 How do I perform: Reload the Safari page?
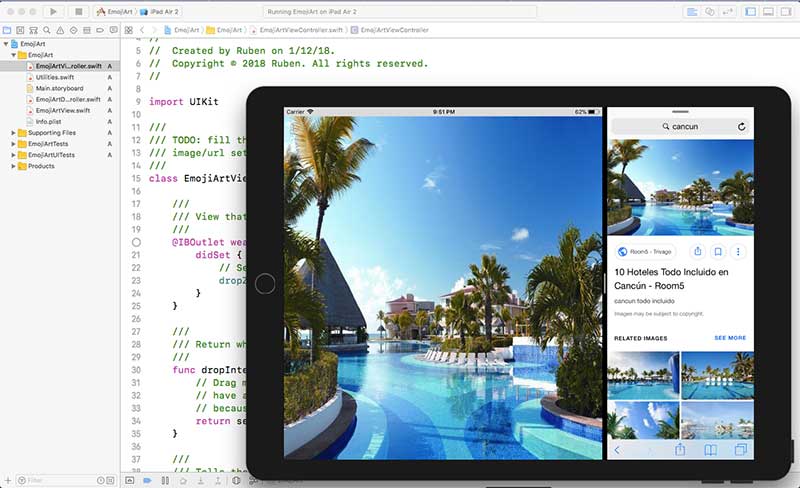pyautogui.click(x=741, y=127)
